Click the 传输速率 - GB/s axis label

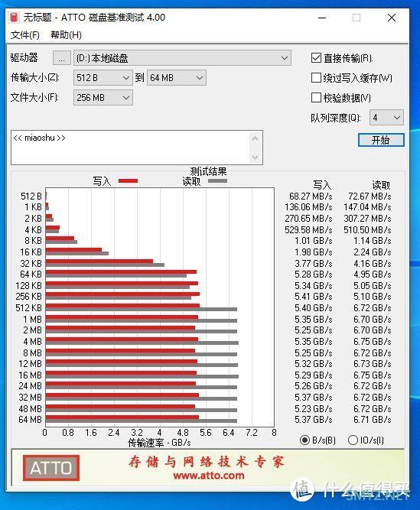point(159,443)
